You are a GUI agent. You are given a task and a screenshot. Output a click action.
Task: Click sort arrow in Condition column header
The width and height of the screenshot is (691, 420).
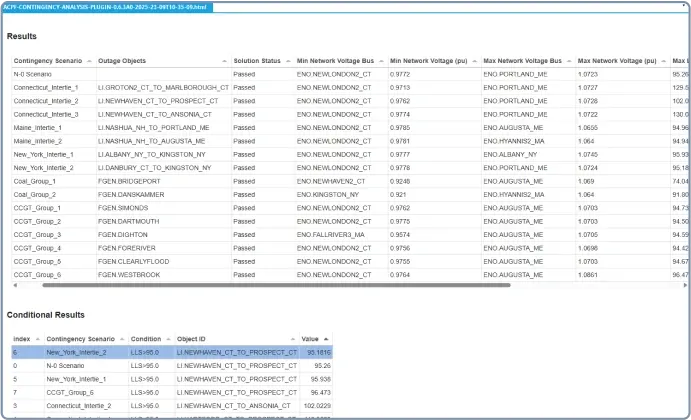[x=166, y=339]
